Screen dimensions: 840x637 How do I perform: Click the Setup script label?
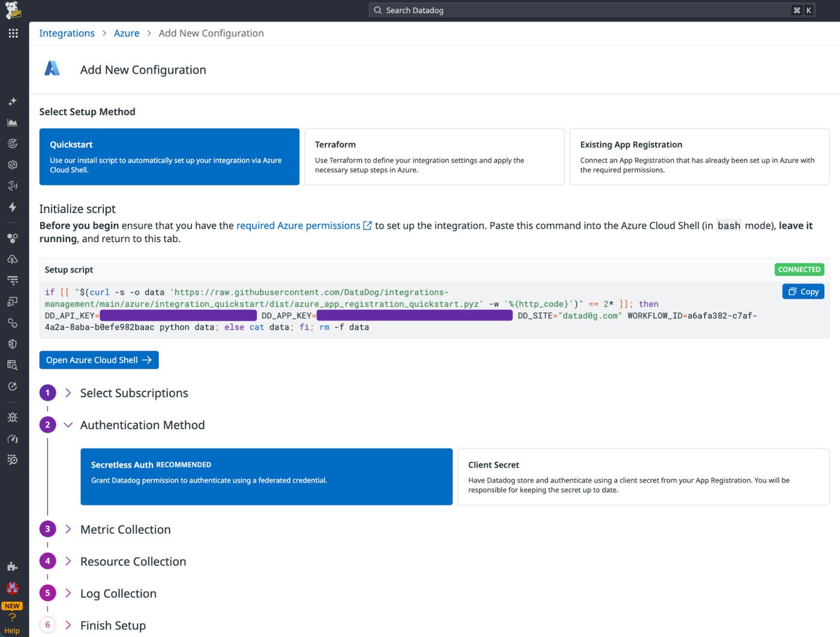pyautogui.click(x=69, y=270)
